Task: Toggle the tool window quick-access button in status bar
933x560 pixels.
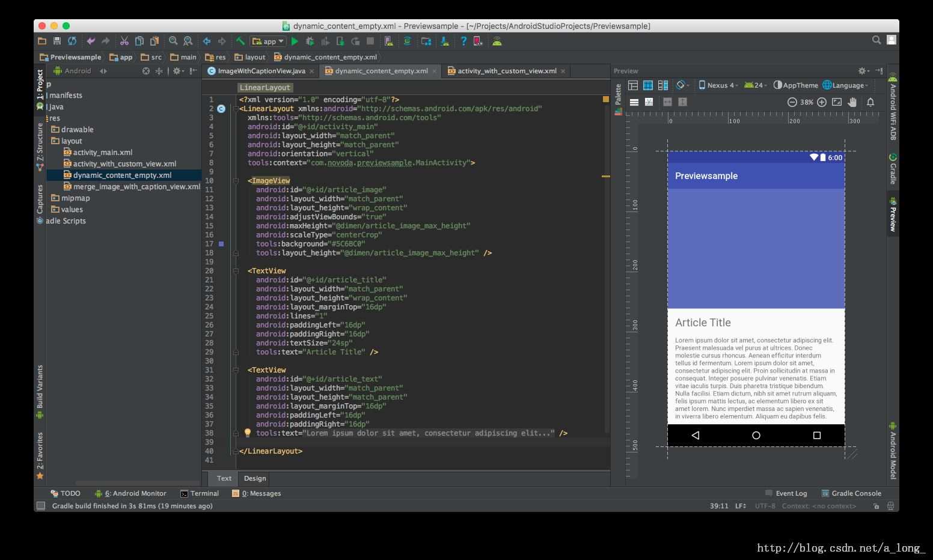Action: (41, 506)
